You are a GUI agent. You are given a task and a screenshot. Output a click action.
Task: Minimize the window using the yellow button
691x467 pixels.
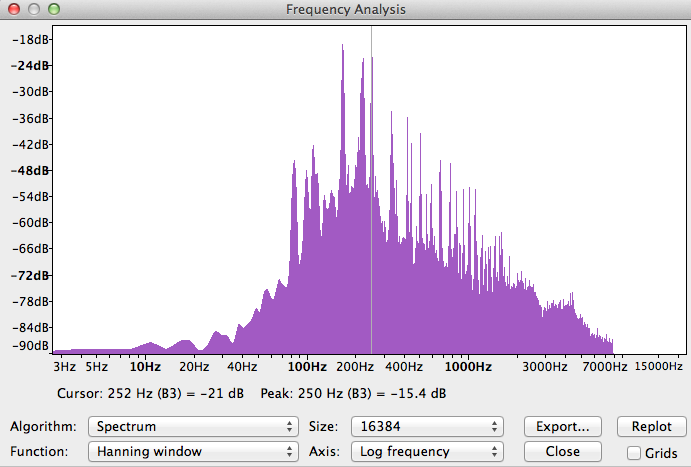(x=33, y=9)
